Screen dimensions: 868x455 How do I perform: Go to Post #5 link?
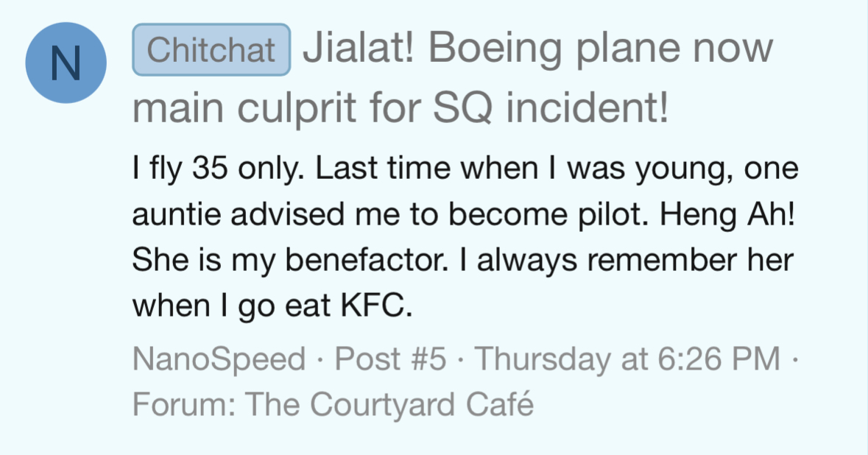[x=390, y=359]
